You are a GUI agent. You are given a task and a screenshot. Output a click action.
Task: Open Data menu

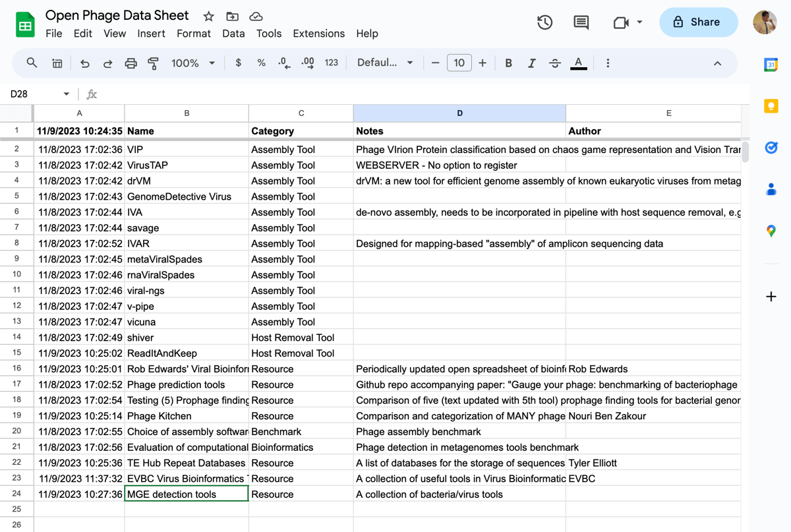233,34
